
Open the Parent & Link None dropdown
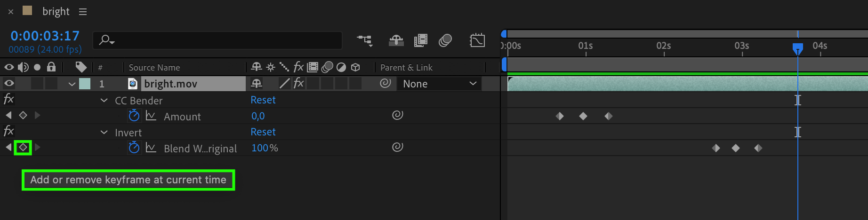point(440,84)
